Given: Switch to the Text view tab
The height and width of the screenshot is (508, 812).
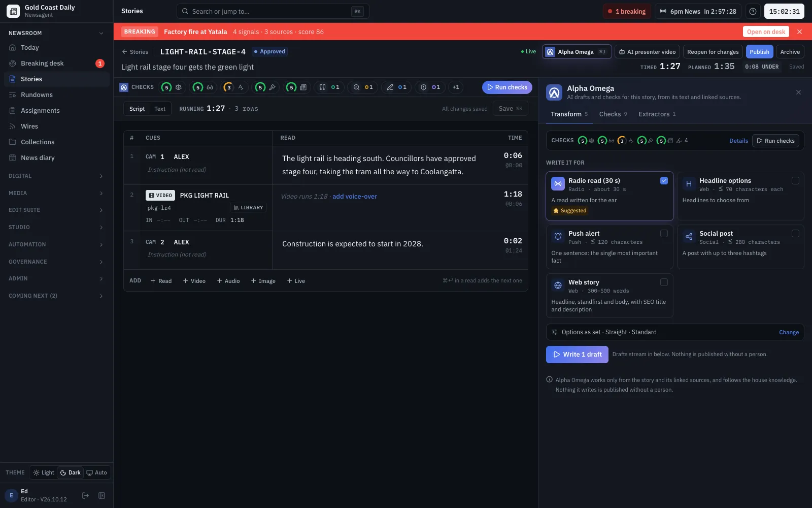Looking at the screenshot, I should pyautogui.click(x=160, y=109).
